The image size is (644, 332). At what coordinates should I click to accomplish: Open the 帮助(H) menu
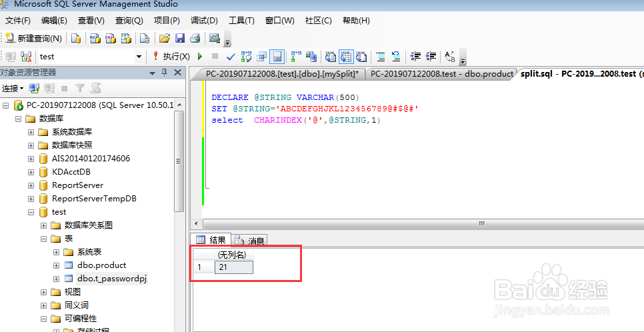(356, 21)
